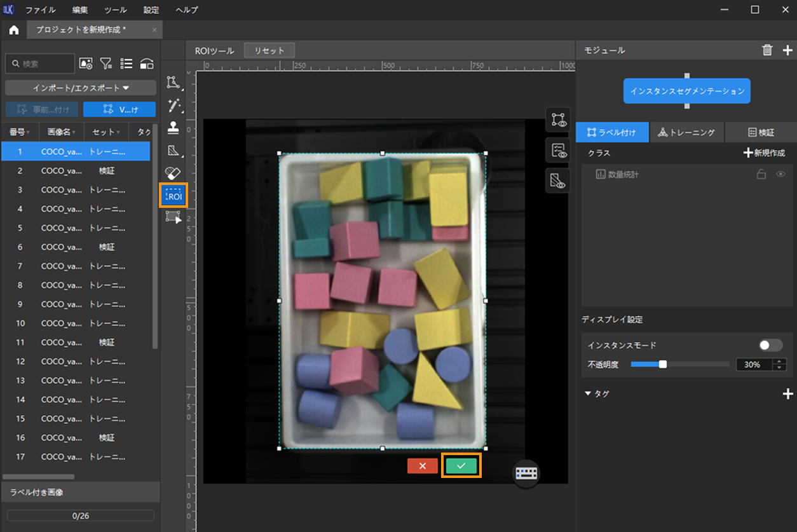Open the on-screen keyboard shortcuts icon

coord(526,474)
